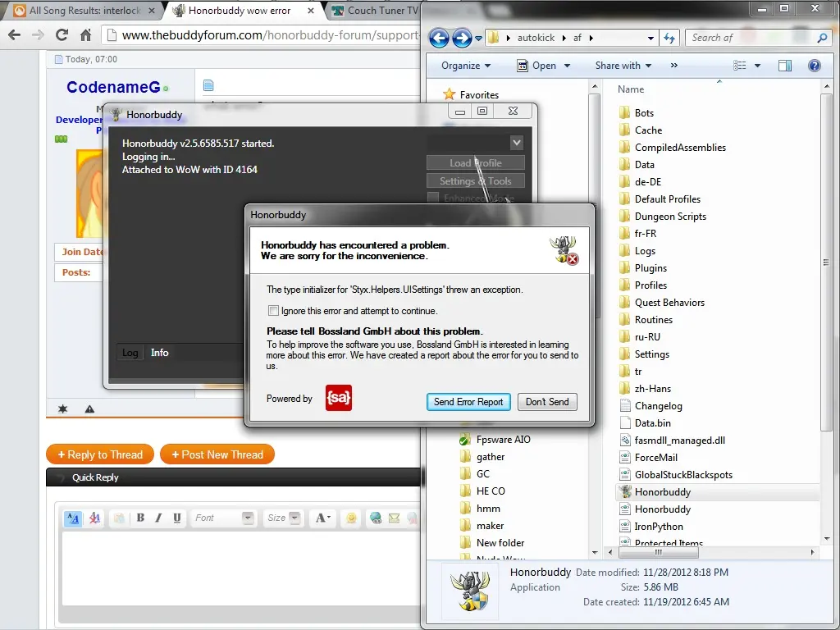Screen dimensions: 840x630
Task: Select the Fpsware AIO folder
Action: coord(503,440)
